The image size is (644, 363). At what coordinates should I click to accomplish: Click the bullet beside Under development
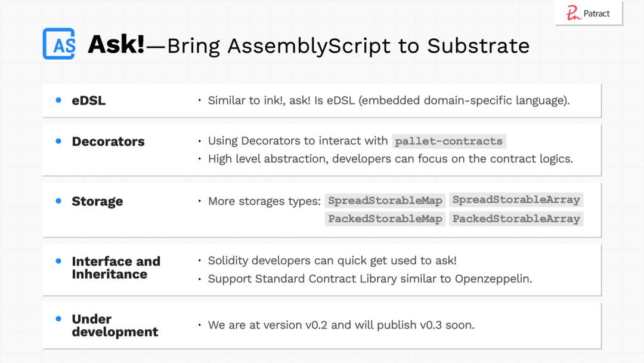pyautogui.click(x=58, y=319)
